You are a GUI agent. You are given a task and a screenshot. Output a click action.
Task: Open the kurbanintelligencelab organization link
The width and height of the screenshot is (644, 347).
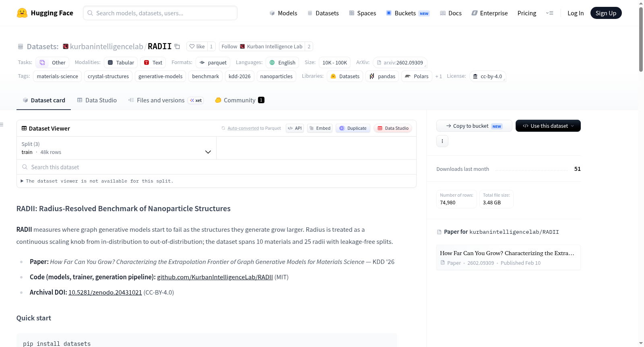click(x=106, y=46)
